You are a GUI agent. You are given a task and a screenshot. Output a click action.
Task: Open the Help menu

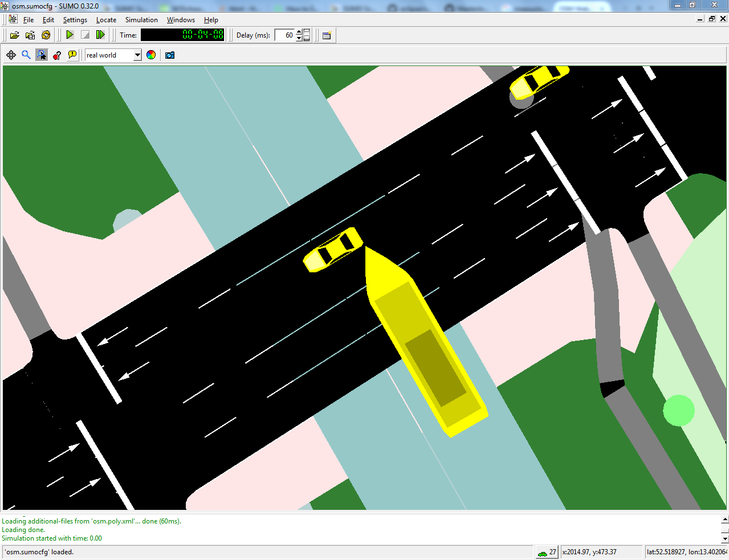pos(211,20)
